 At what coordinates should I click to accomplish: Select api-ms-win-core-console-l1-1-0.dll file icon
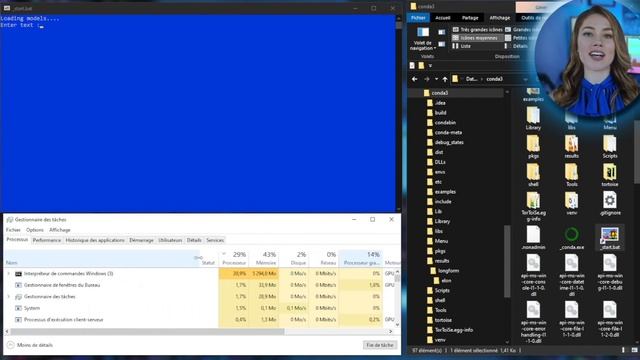pos(533,263)
